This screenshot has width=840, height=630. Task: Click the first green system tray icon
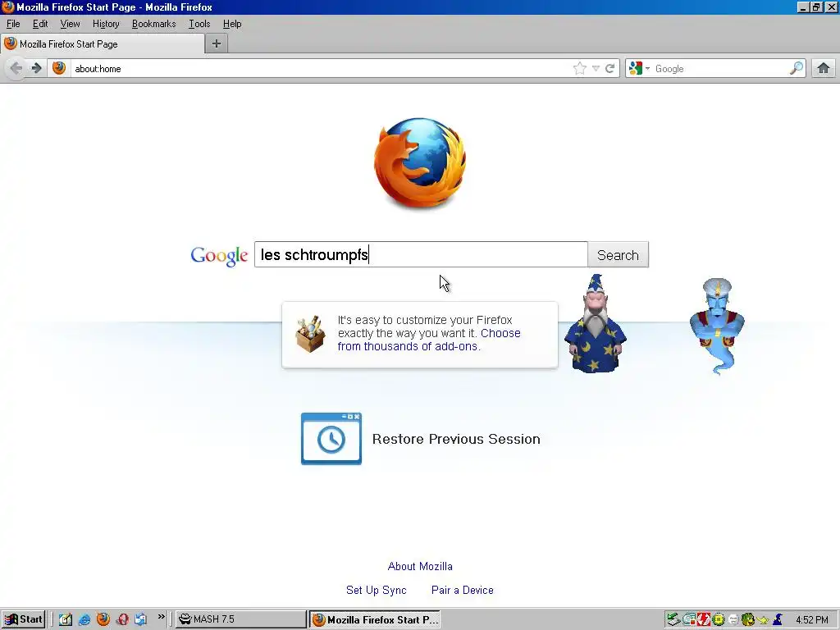tap(673, 620)
